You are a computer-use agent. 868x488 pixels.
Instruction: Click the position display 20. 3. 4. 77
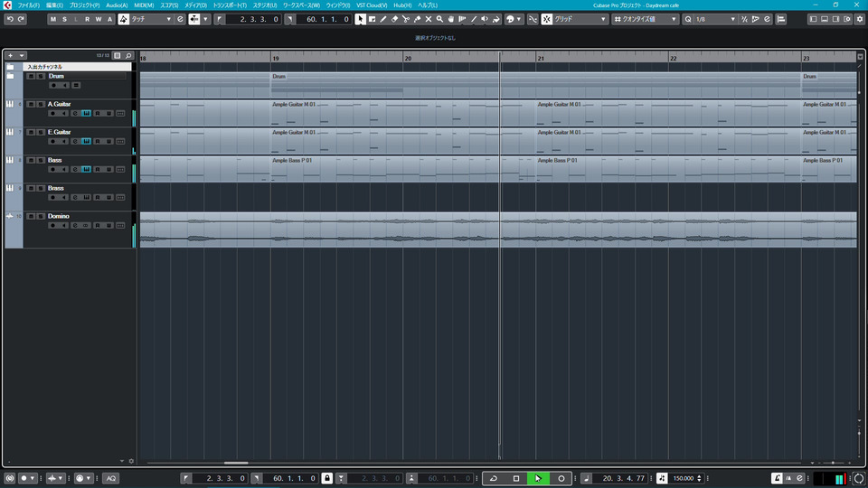pos(623,478)
